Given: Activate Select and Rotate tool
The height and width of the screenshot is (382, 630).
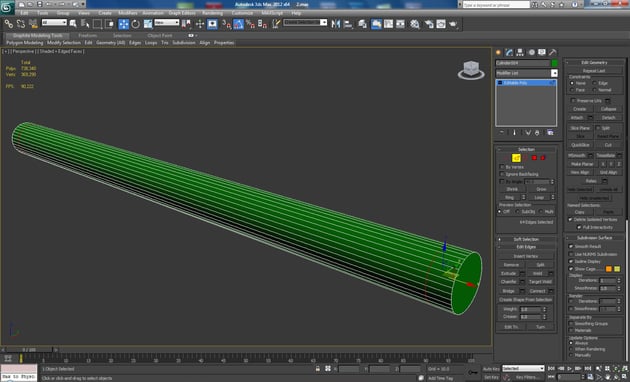Looking at the screenshot, I should (x=135, y=24).
